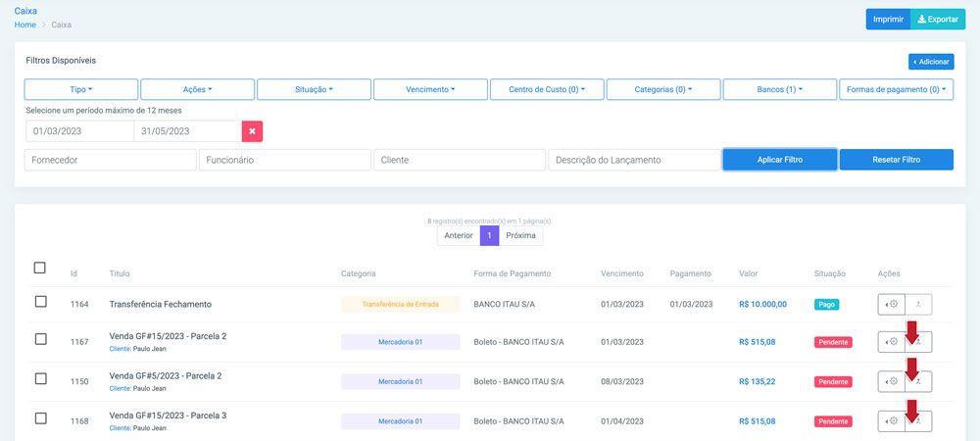Click Resetar Filtro button

[x=897, y=160]
